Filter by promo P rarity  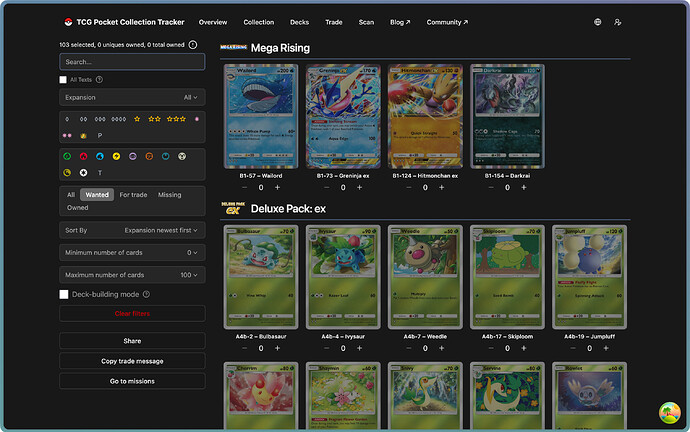(x=99, y=135)
